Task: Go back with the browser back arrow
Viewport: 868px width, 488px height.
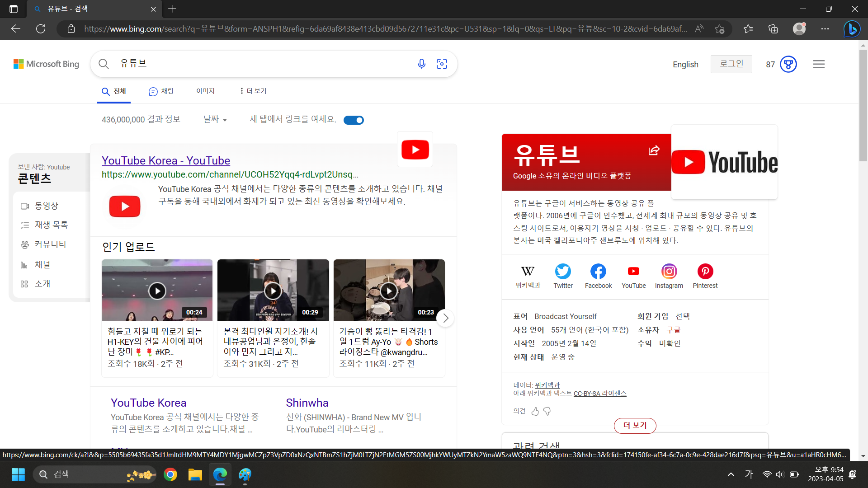Action: [16, 29]
